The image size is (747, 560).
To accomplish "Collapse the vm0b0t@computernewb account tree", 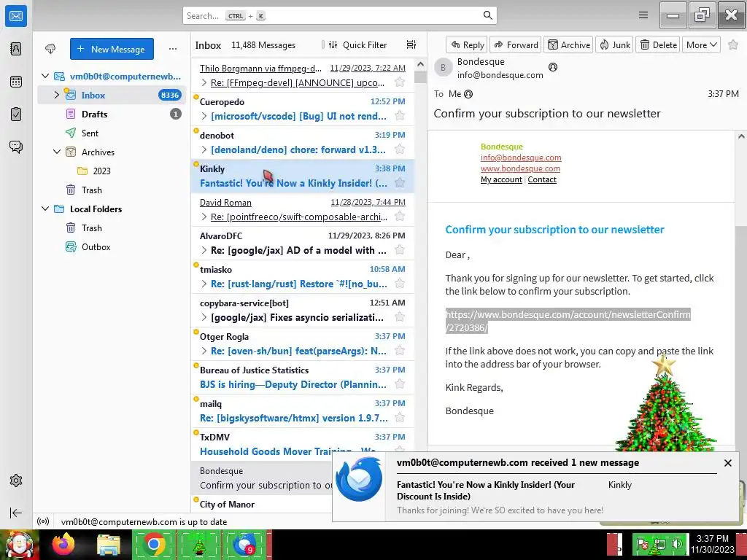I will [x=45, y=76].
